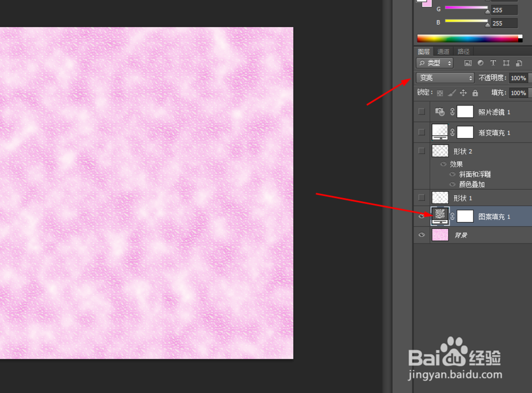
Task: Select the layer named 形状 1
Action: point(463,198)
